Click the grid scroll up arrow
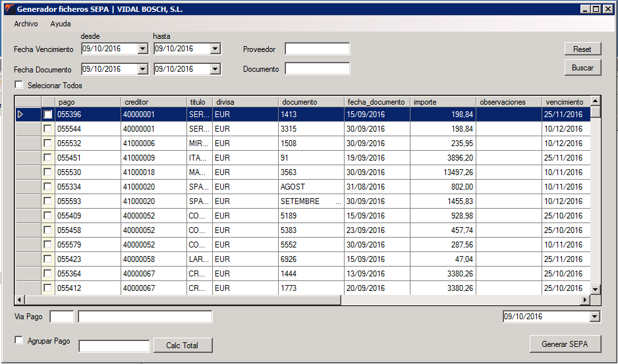The height and width of the screenshot is (364, 618). pos(595,101)
